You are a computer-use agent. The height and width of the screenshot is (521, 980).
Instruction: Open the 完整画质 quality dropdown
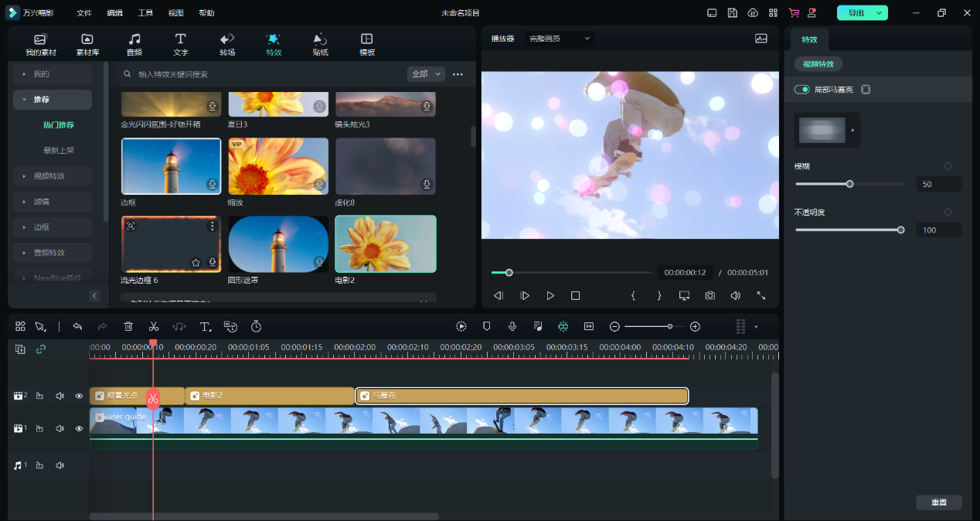pyautogui.click(x=560, y=38)
